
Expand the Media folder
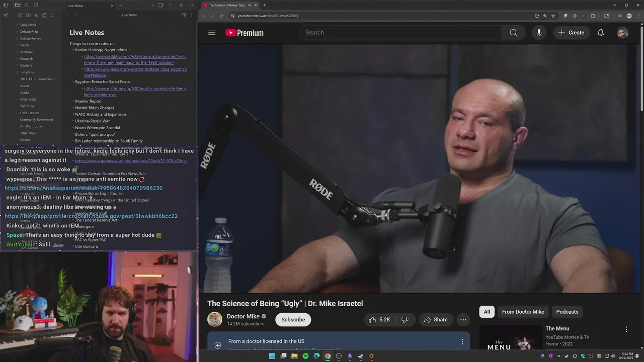[24, 45]
